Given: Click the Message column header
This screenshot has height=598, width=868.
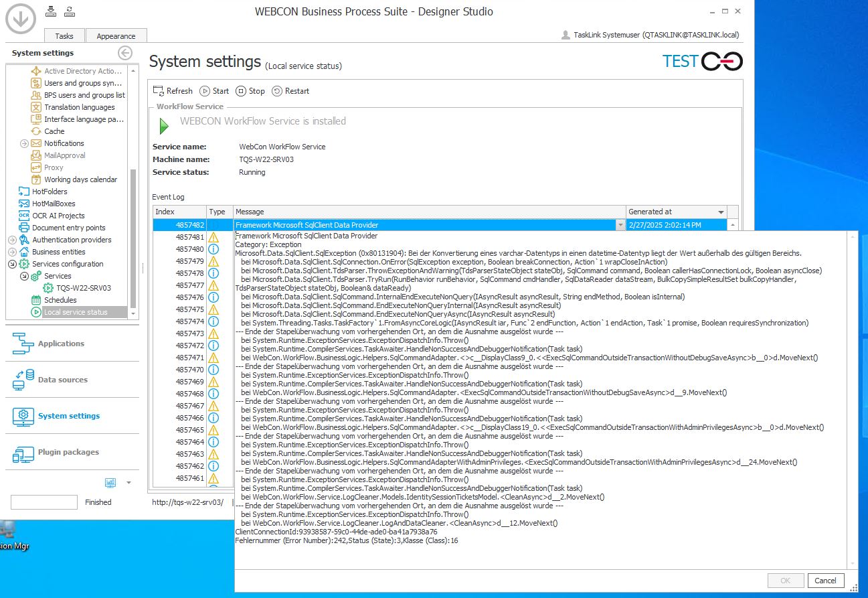Looking at the screenshot, I should pyautogui.click(x=429, y=212).
